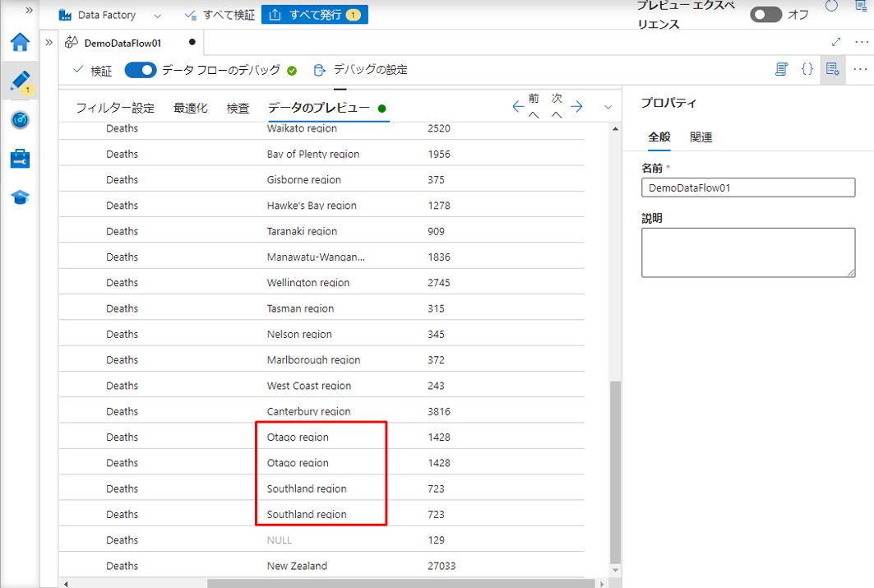Toggle the properties pane icon

coord(833,70)
